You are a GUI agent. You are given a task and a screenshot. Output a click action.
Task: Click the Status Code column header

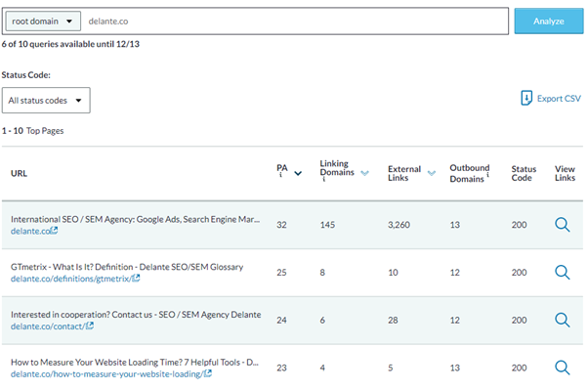(524, 173)
